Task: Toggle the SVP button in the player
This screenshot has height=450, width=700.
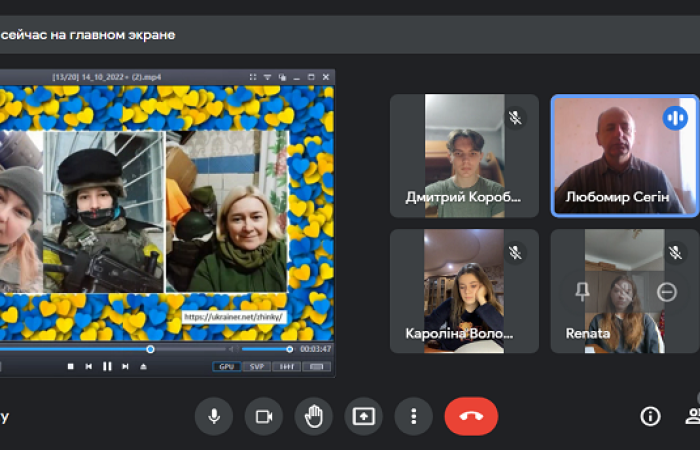Action: 256,367
